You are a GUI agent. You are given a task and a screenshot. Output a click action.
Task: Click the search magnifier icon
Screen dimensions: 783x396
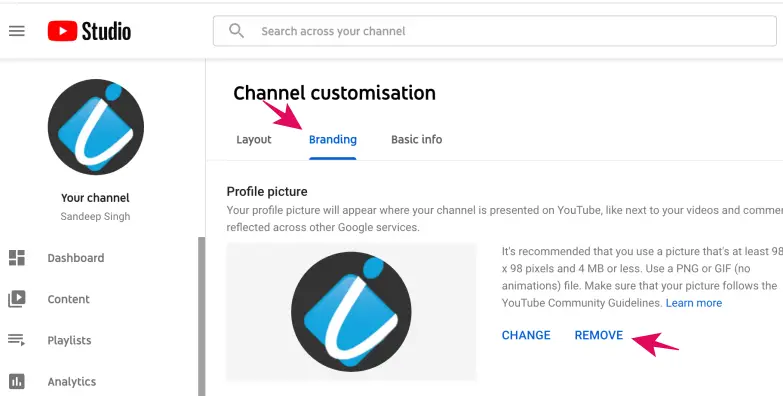[236, 31]
